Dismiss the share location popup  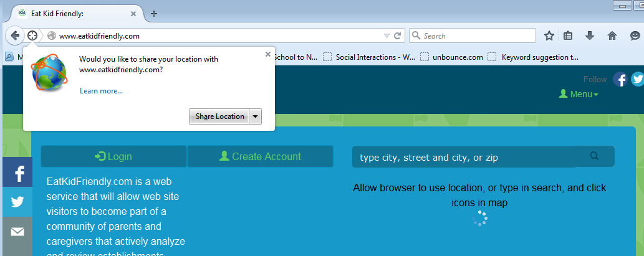268,54
